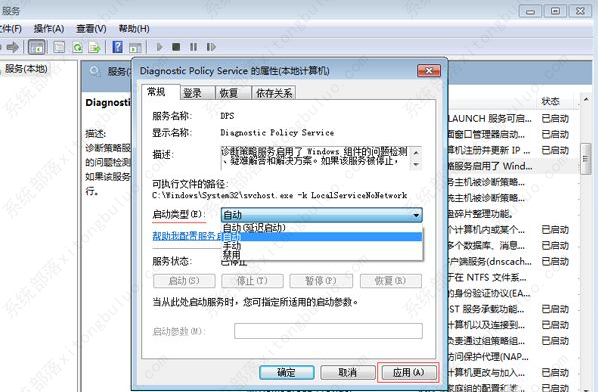Restart the service with restart icon
The image size is (598, 392).
click(211, 47)
